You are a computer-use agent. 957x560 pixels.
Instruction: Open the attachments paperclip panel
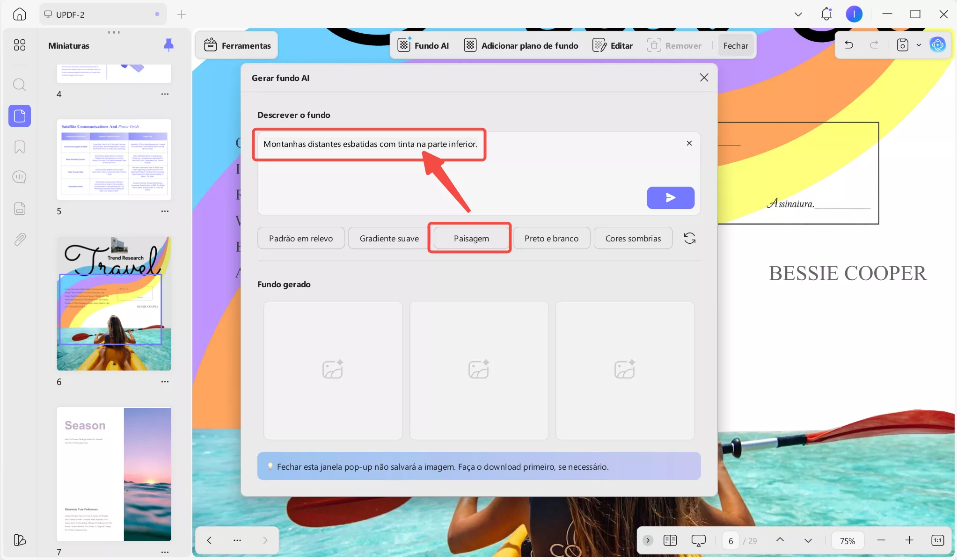tap(20, 240)
